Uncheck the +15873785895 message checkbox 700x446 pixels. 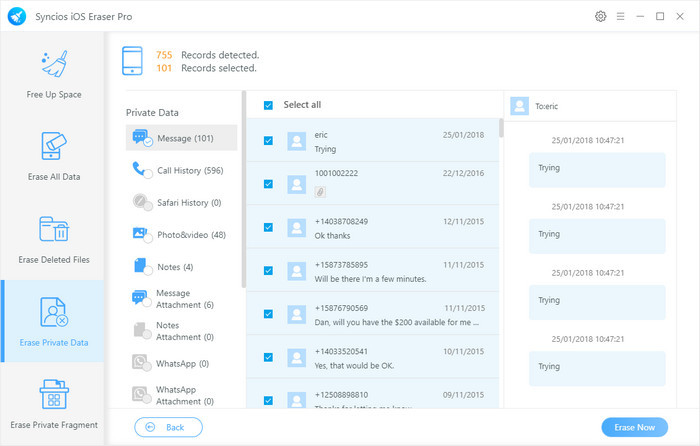click(x=268, y=271)
